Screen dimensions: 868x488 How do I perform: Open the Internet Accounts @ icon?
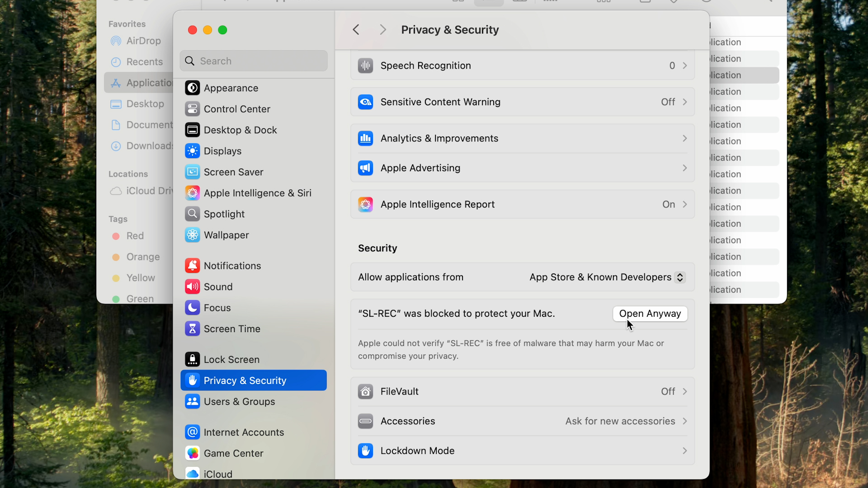click(x=192, y=432)
